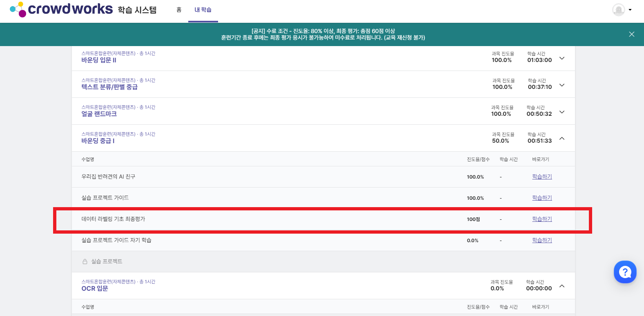Screen dimensions: 644x316
Task: Open 학습하기 for 데이터 라벨링 기초 최종평가
Action: pos(542,219)
